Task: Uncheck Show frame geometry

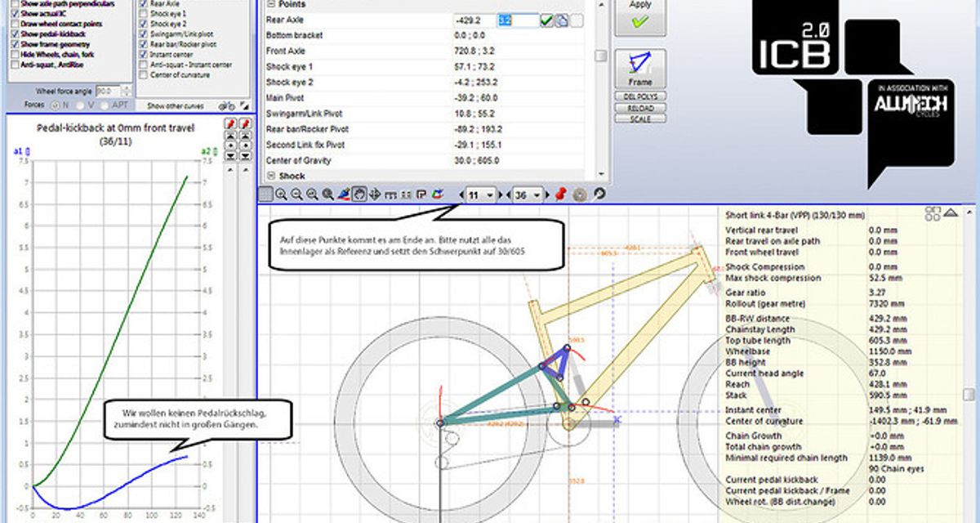Action: coord(15,44)
